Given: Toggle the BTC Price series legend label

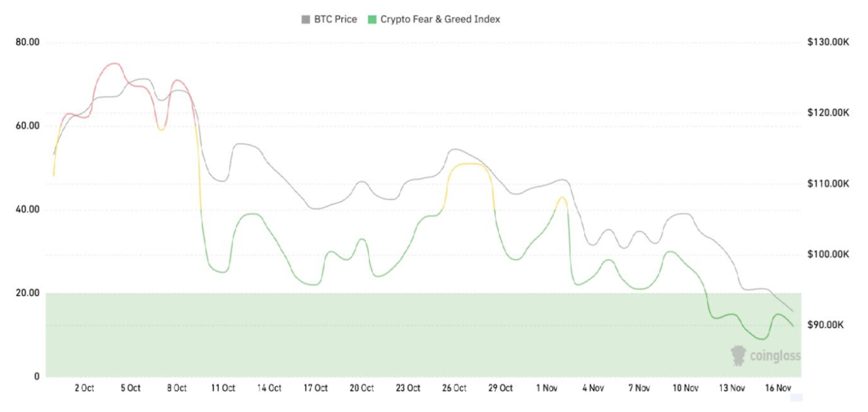Looking at the screenshot, I should (x=335, y=20).
